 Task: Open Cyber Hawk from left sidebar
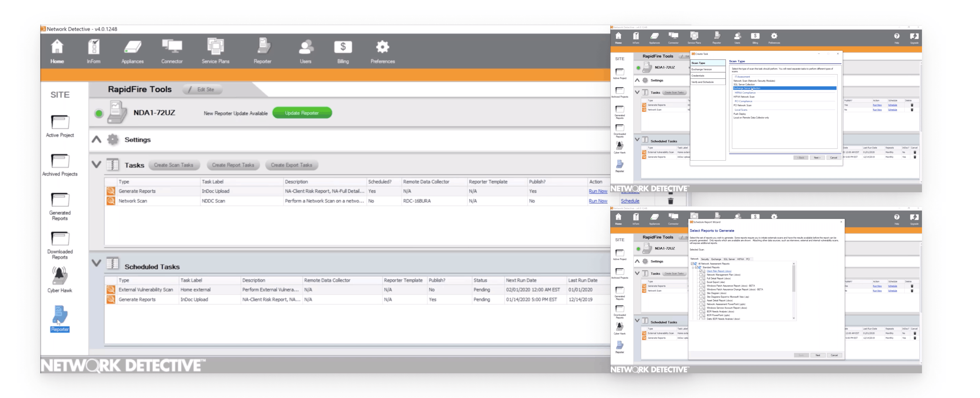click(60, 279)
